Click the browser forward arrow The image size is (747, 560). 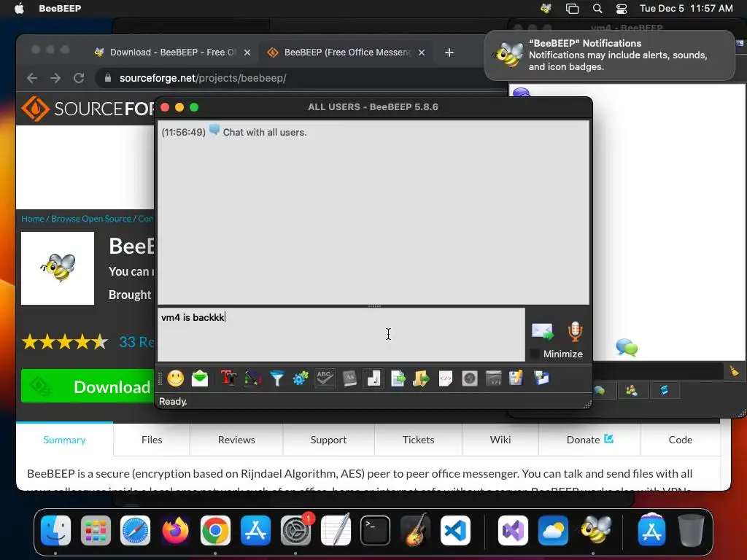55,78
